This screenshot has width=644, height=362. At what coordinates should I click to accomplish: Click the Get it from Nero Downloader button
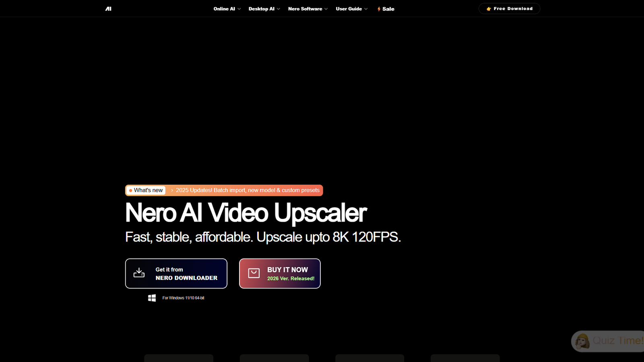pyautogui.click(x=176, y=274)
